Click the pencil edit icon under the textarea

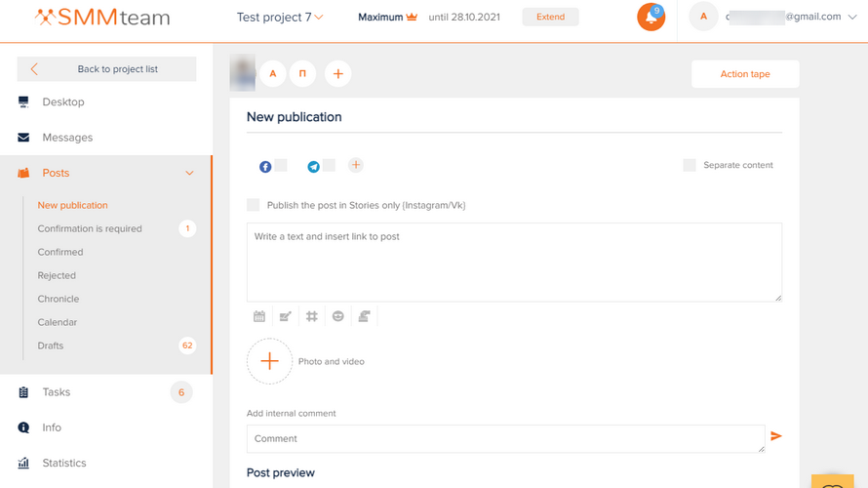pos(286,316)
